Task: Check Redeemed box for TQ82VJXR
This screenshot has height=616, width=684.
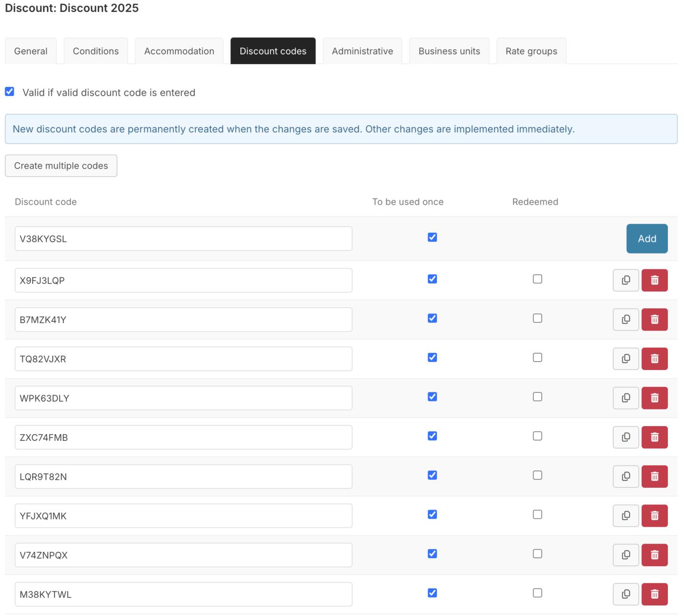Action: point(537,357)
